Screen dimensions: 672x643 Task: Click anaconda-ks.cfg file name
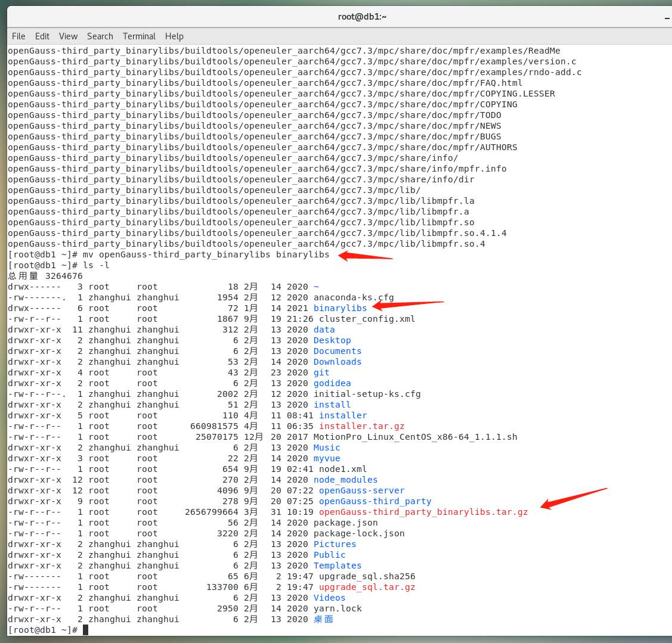point(354,297)
